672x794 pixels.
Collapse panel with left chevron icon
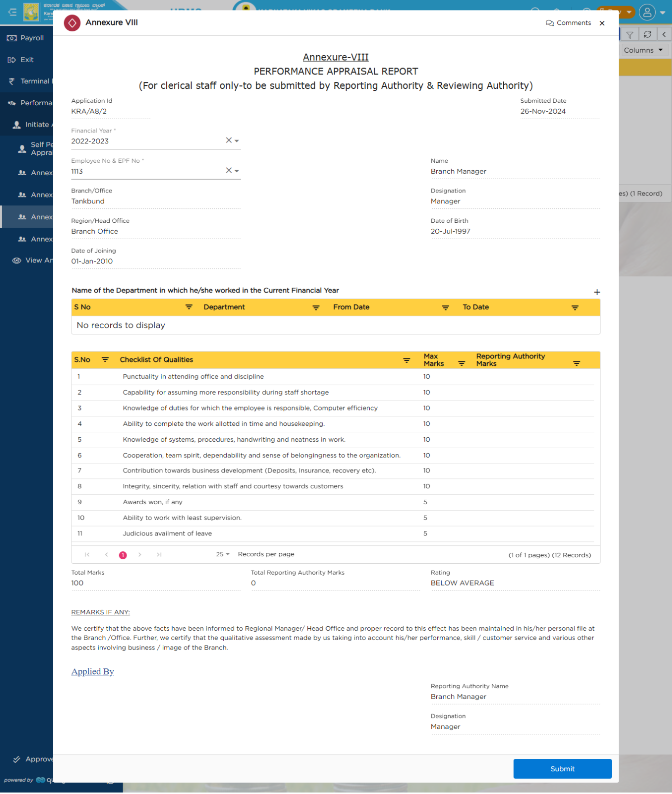664,34
